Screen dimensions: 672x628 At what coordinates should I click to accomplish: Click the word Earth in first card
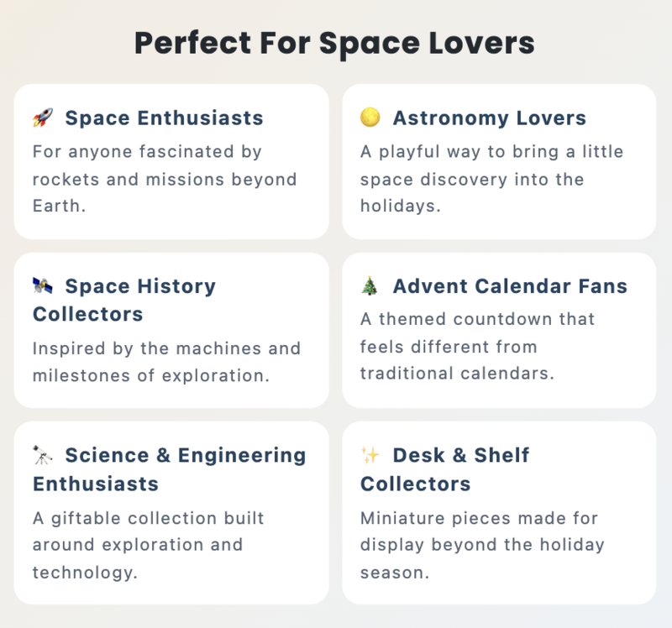56,206
